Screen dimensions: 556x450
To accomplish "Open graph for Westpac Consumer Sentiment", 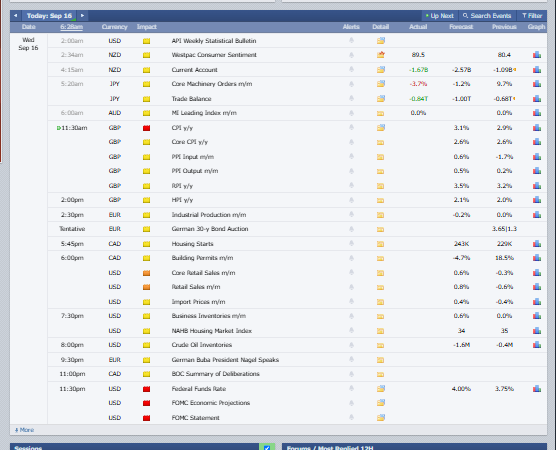I will pos(537,55).
